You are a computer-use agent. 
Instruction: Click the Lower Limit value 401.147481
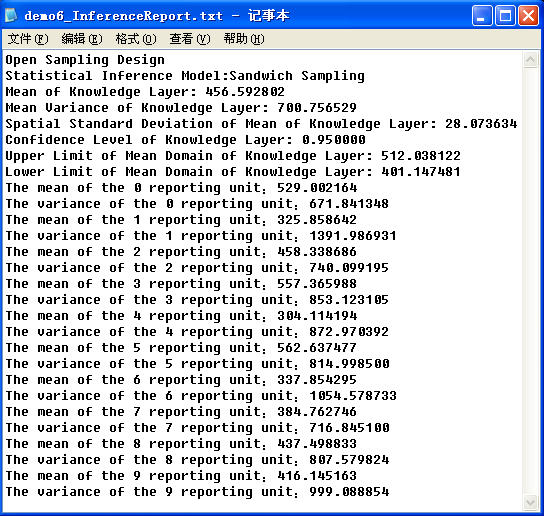click(421, 171)
